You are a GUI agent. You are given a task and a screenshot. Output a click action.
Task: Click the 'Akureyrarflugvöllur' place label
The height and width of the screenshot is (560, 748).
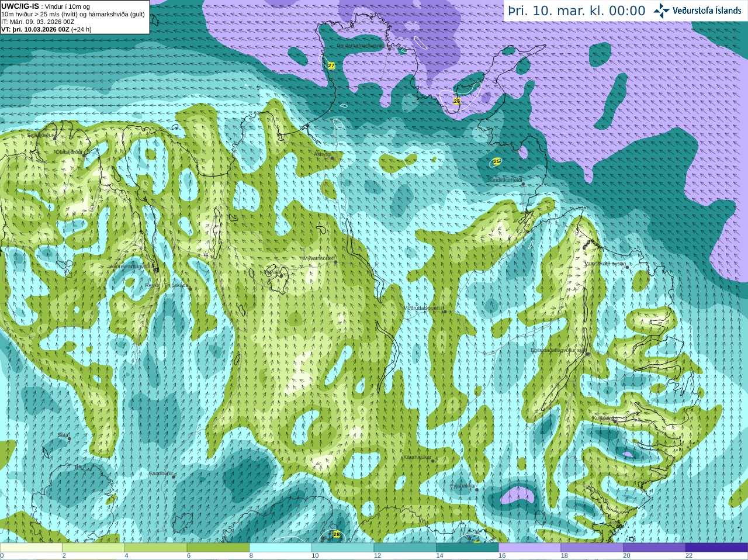[x=132, y=267]
